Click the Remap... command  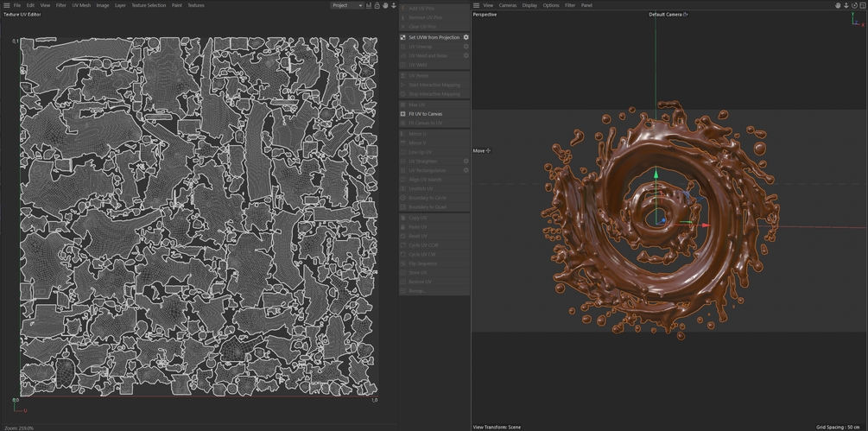[x=434, y=291]
